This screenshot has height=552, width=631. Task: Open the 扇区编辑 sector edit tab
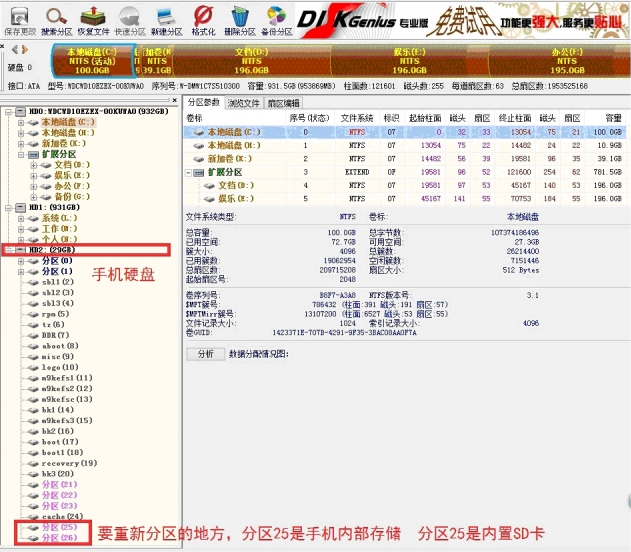[x=283, y=103]
